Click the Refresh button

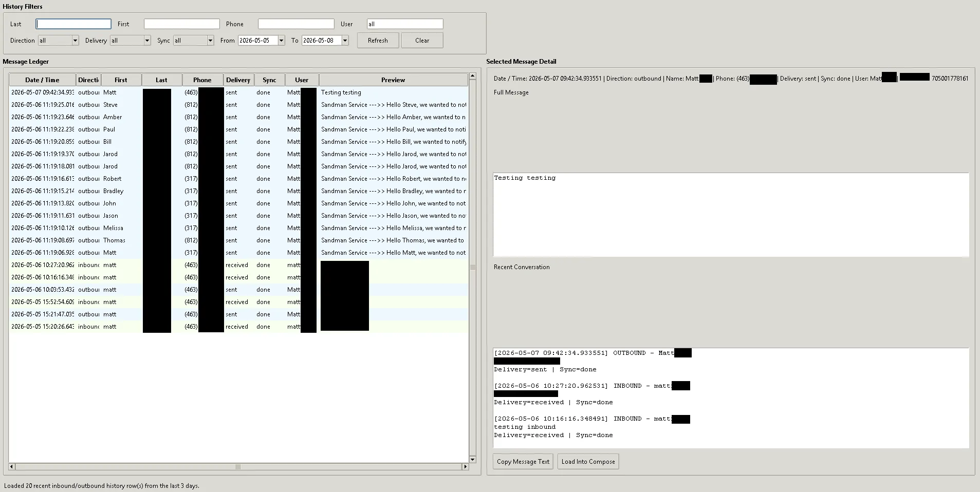pos(378,41)
